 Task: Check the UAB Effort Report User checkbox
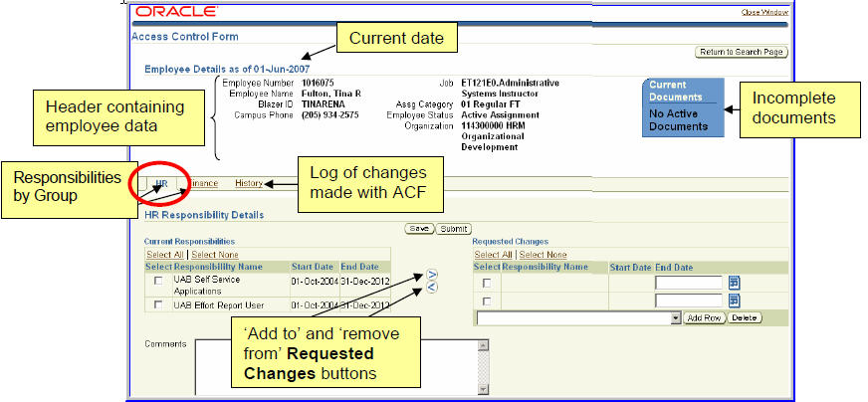coord(158,304)
